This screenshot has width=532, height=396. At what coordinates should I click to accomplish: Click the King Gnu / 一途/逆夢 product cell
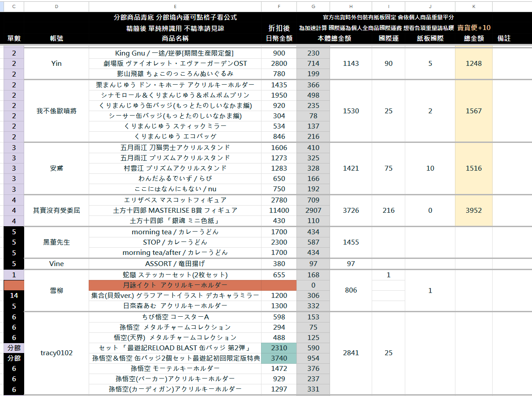[x=175, y=53]
